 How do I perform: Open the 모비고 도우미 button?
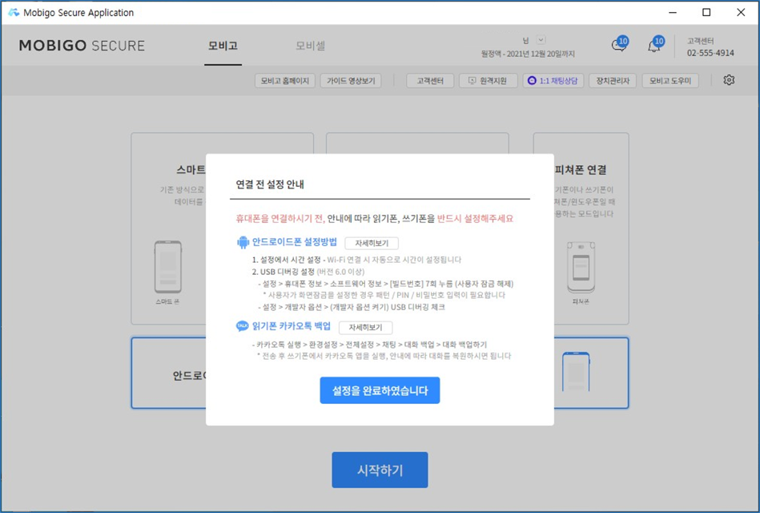(670, 80)
